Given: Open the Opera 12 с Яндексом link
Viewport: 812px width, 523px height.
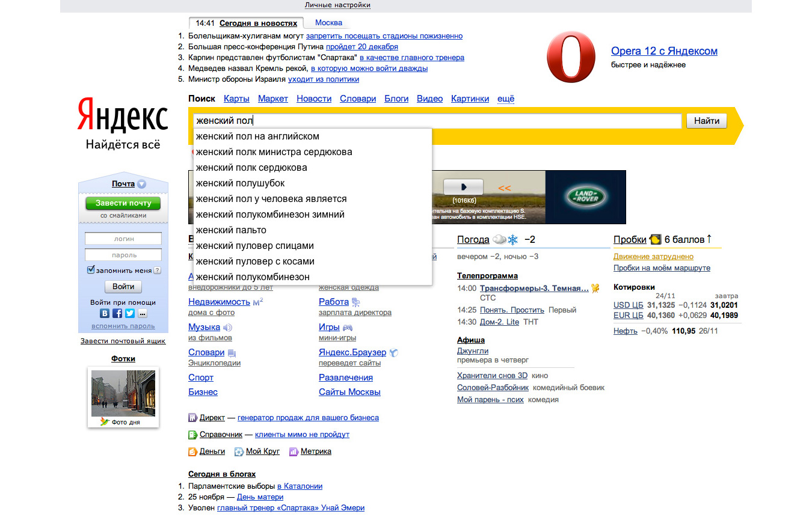Looking at the screenshot, I should tap(664, 51).
